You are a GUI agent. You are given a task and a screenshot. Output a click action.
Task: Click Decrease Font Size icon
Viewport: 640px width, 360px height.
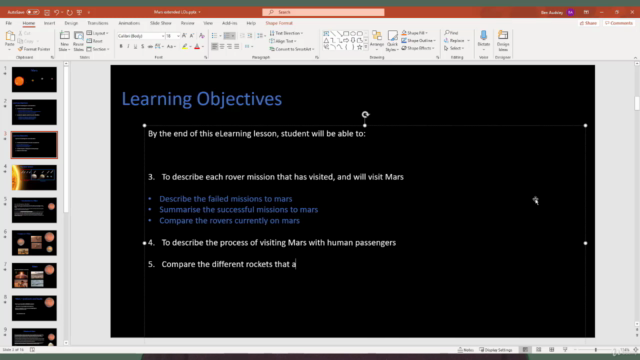tap(192, 36)
